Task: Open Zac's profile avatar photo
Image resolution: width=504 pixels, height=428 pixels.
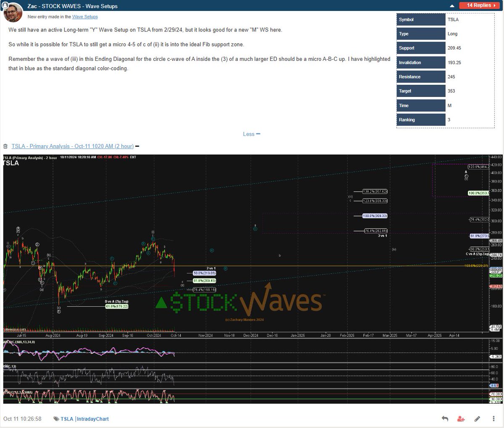Action: pos(13,13)
